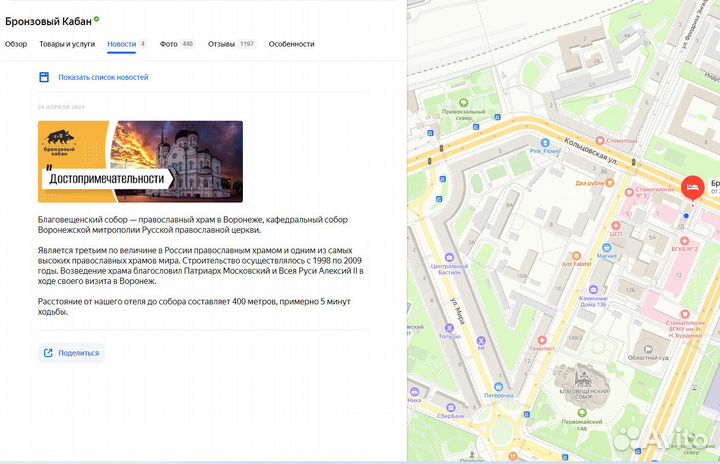Screen dimensions: 720x464
Task: Select the ЦСП medical cross marker
Action: point(616,226)
